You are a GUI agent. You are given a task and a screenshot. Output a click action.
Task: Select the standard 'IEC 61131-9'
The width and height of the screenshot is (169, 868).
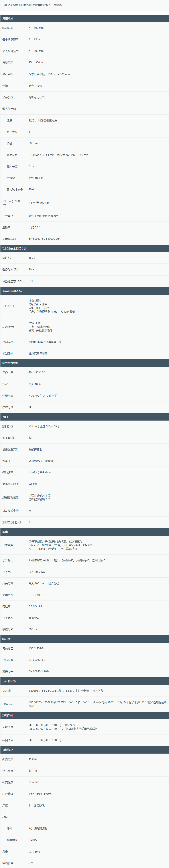pyautogui.click(x=36, y=648)
